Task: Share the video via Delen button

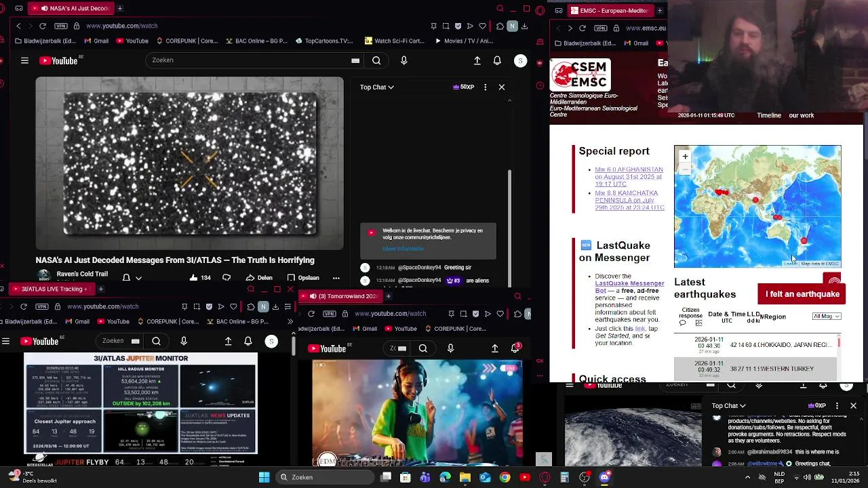Action: 259,277
